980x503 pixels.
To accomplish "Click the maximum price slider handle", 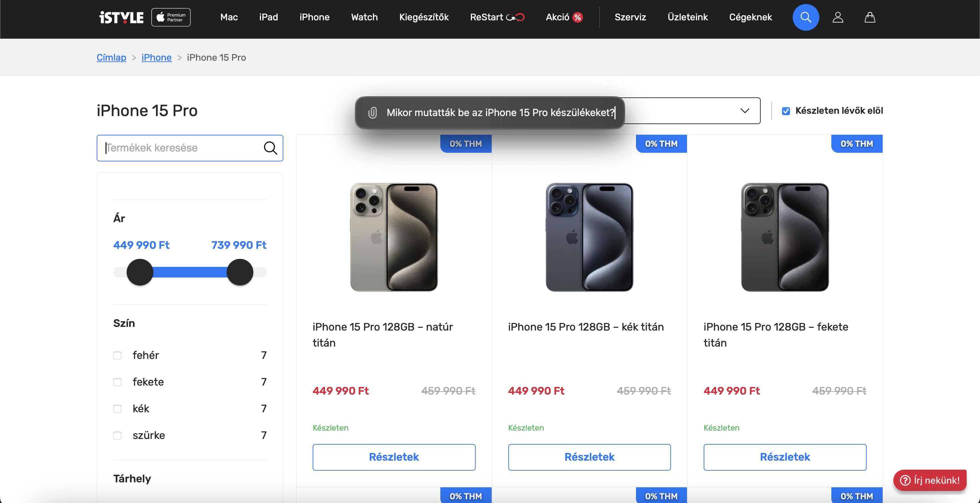I will (240, 272).
